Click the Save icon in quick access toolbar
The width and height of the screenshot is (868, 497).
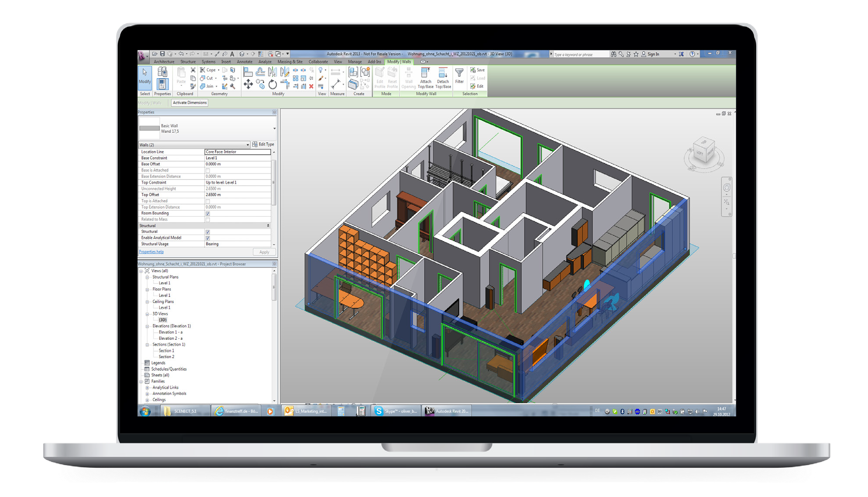(162, 54)
